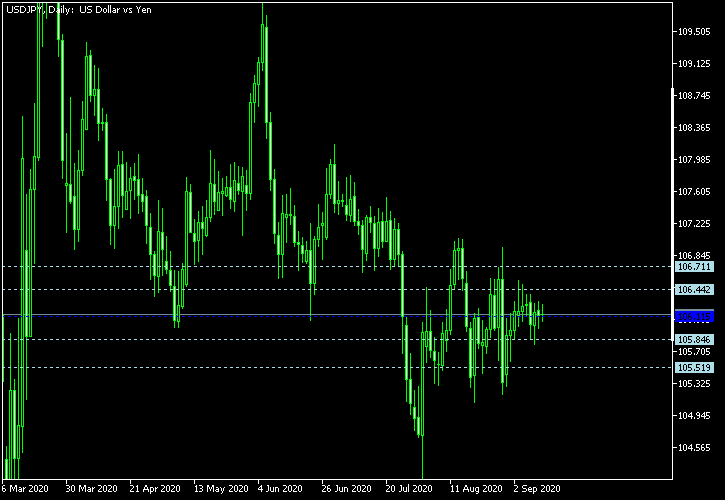This screenshot has height=500, width=725.
Task: Click the 107.605 price axis value
Action: pyautogui.click(x=694, y=191)
